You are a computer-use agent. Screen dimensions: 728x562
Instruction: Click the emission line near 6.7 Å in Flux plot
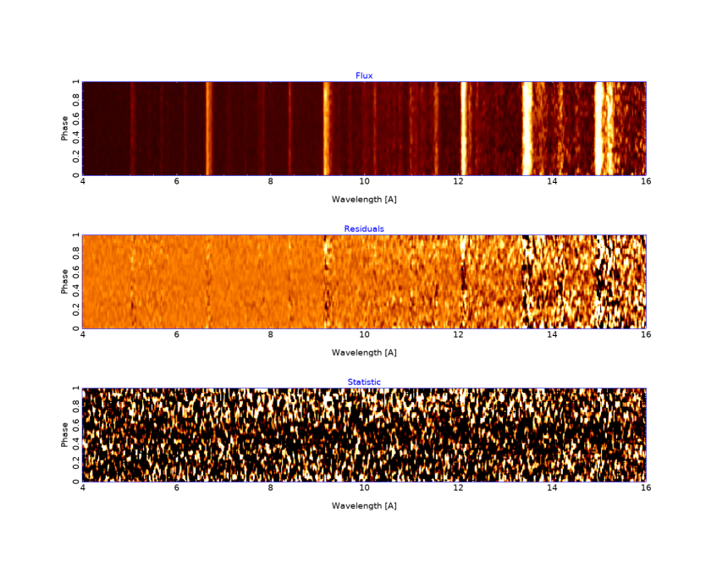(x=208, y=129)
